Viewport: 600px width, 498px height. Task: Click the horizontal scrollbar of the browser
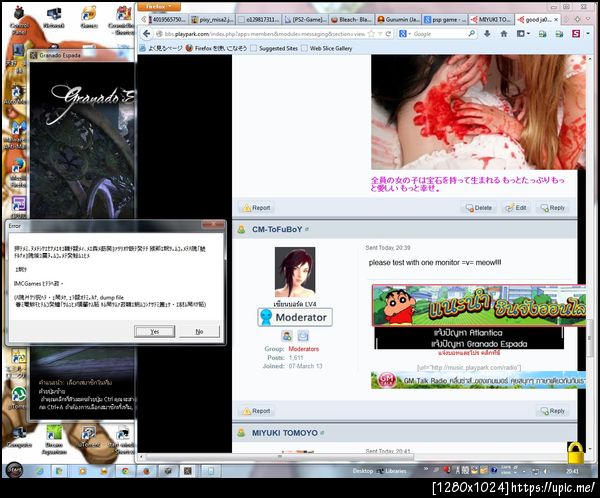pos(279,457)
